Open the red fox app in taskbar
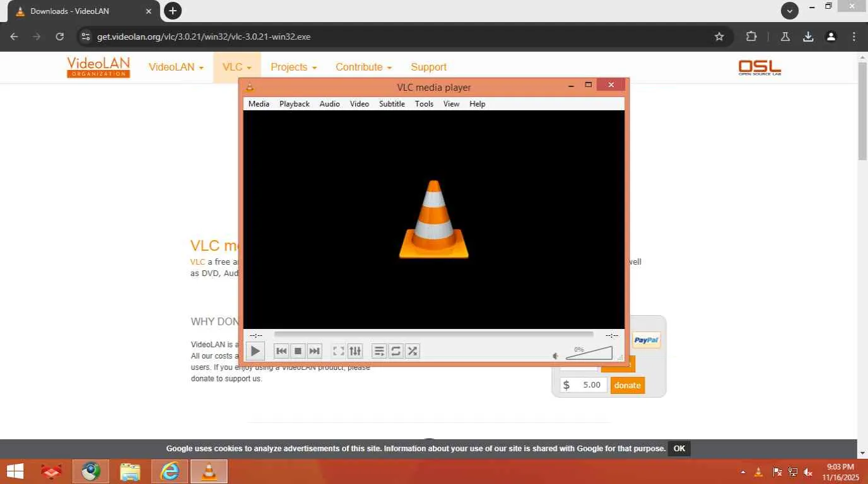The image size is (868, 484). click(x=52, y=471)
